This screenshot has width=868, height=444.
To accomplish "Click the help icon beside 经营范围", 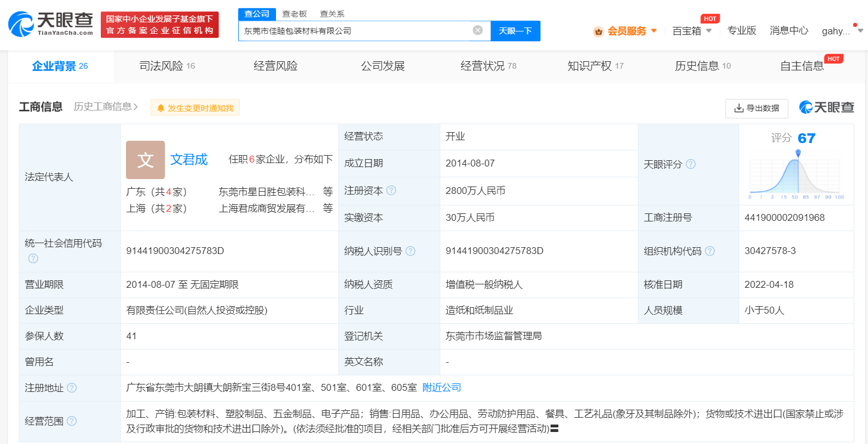I will pos(71,420).
